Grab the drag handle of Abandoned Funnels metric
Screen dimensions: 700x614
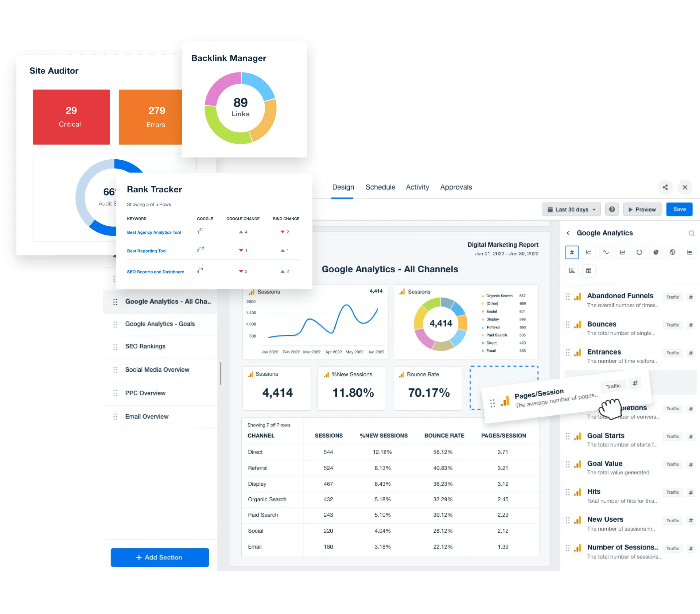click(x=568, y=297)
